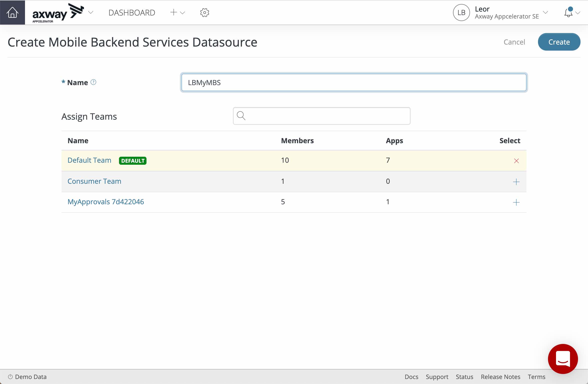Open the notifications bell icon
Viewport: 588px width, 384px height.
[x=568, y=12]
